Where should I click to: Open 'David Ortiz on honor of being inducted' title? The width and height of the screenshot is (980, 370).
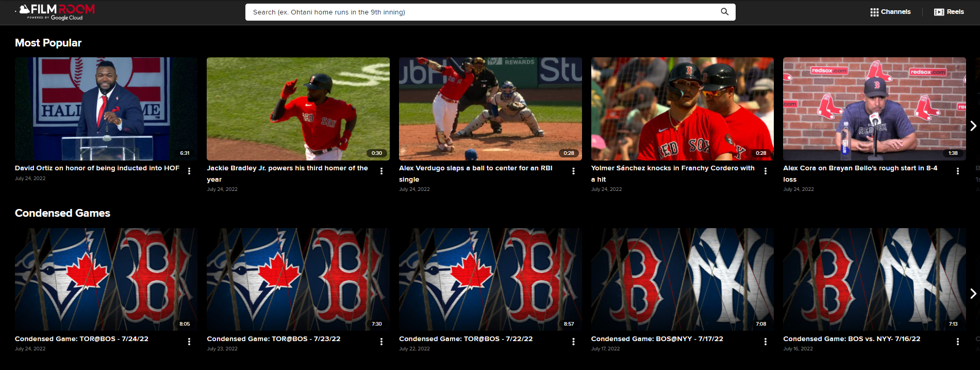click(x=97, y=168)
